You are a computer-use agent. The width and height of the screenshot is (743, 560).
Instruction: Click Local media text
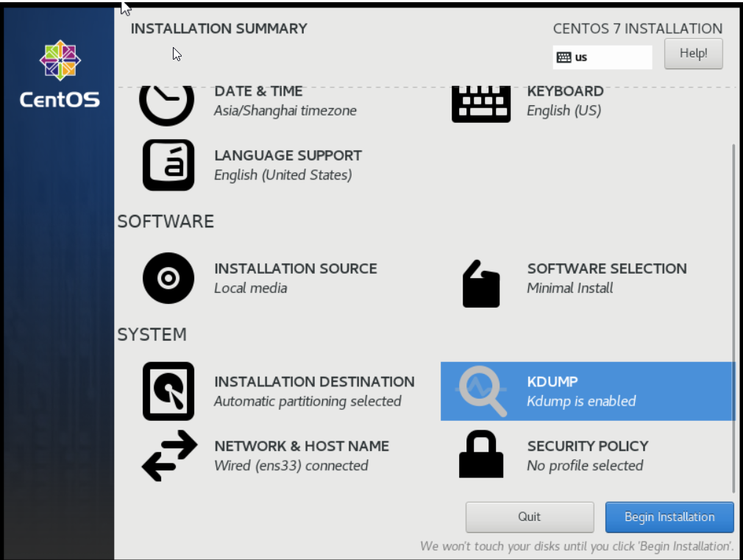pyautogui.click(x=251, y=288)
